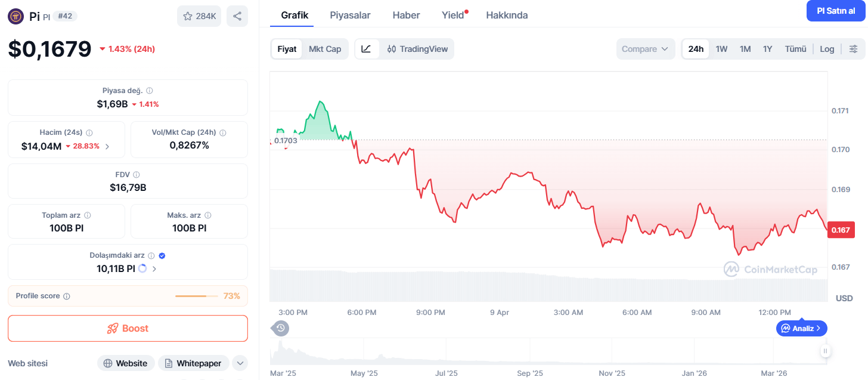The image size is (868, 380).
Task: Select the 1W time range
Action: point(721,49)
